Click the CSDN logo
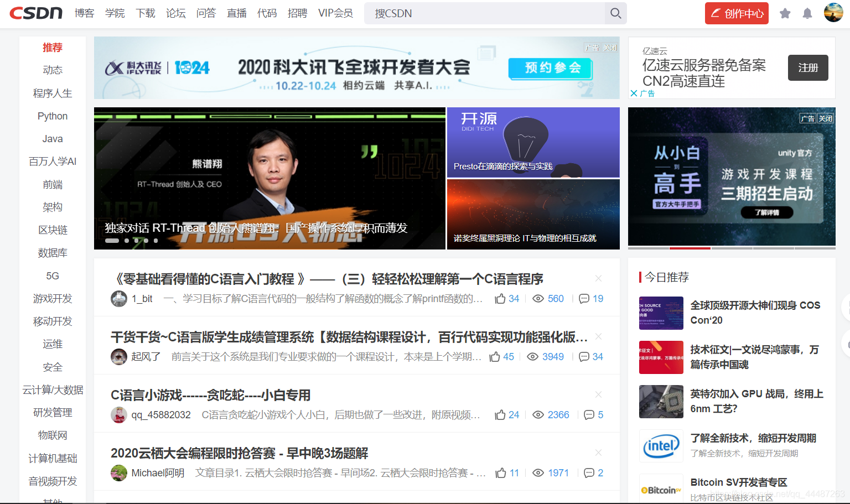The image size is (850, 504). (x=36, y=13)
